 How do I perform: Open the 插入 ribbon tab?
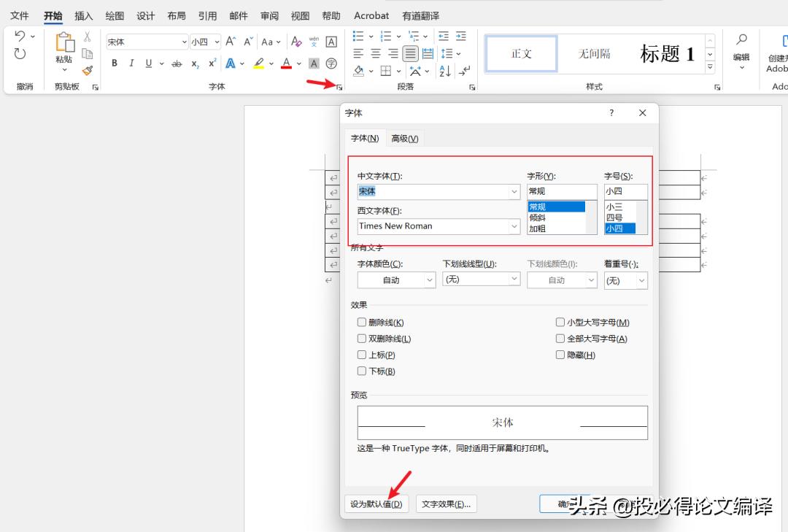coord(83,15)
